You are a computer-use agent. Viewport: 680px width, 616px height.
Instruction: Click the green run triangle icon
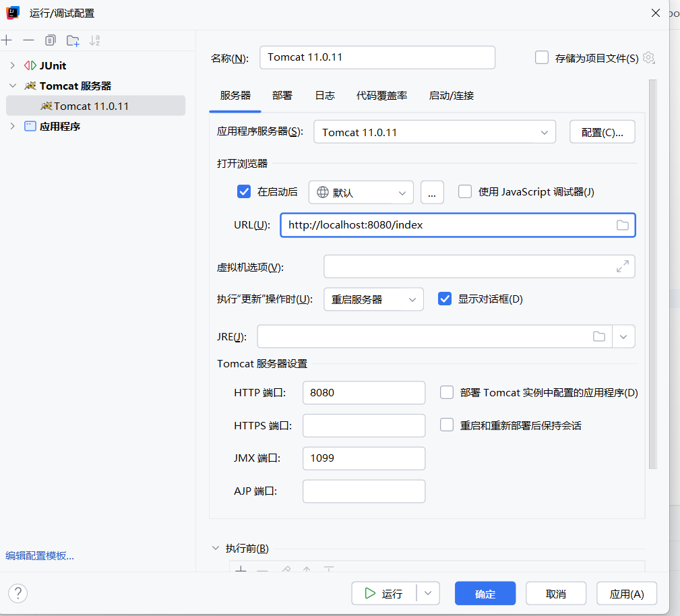[x=370, y=593]
